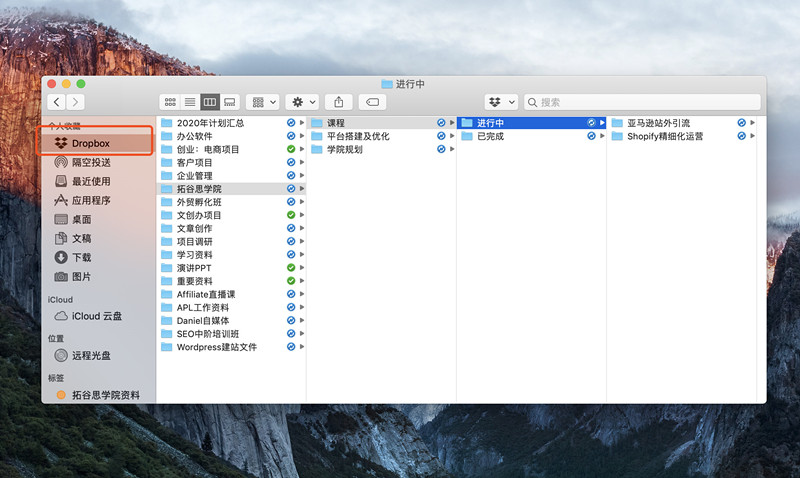Select the 外贸孵化班 folder
Image resolution: width=800 pixels, height=478 pixels.
pyautogui.click(x=231, y=202)
